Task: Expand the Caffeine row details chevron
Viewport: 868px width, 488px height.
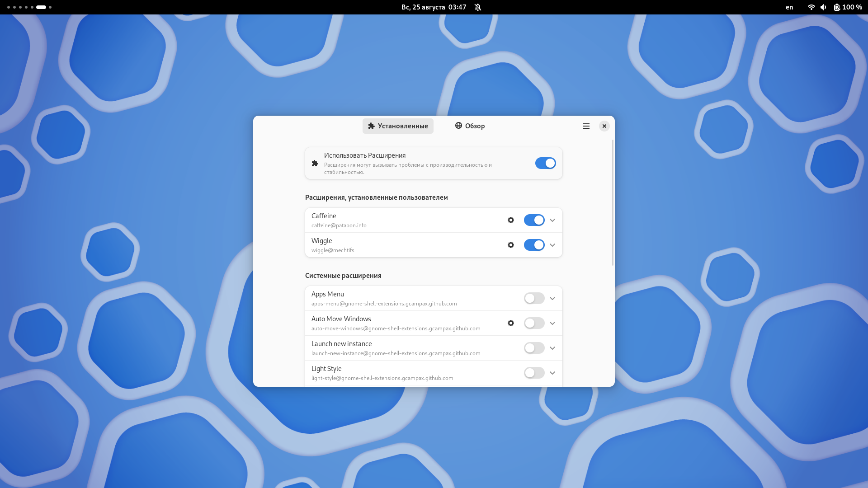Action: pos(552,220)
